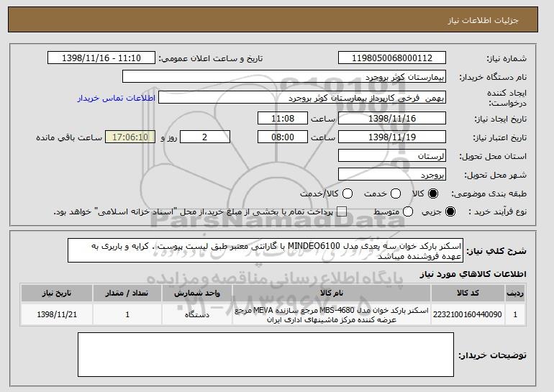Click the label توضیحات خریدار

[492, 355]
